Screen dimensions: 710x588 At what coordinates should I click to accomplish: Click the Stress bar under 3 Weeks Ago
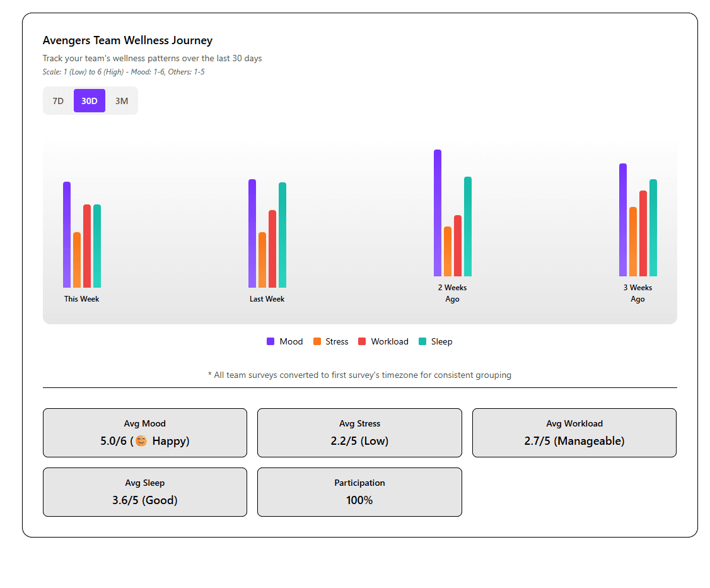(632, 243)
